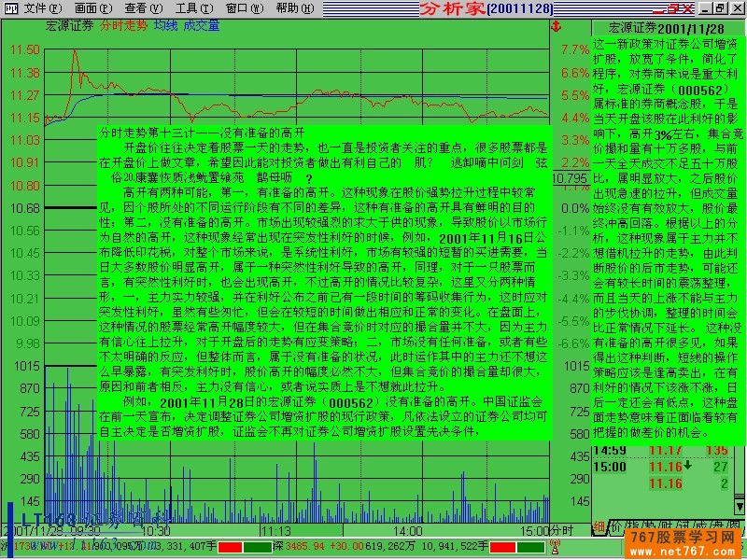747x560 pixels.
Task: Click the 10:30 time axis label
Action: tap(156, 530)
